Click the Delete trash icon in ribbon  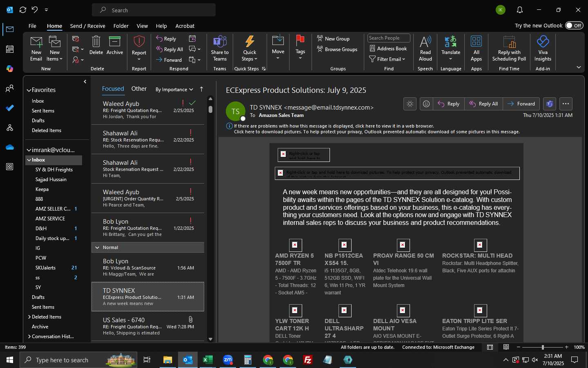(96, 45)
